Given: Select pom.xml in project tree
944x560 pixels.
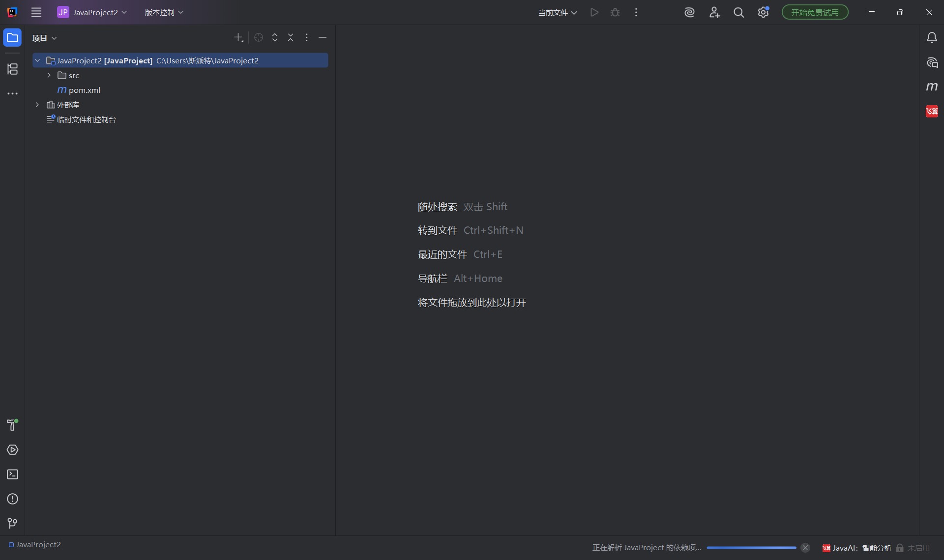Looking at the screenshot, I should click(x=84, y=90).
